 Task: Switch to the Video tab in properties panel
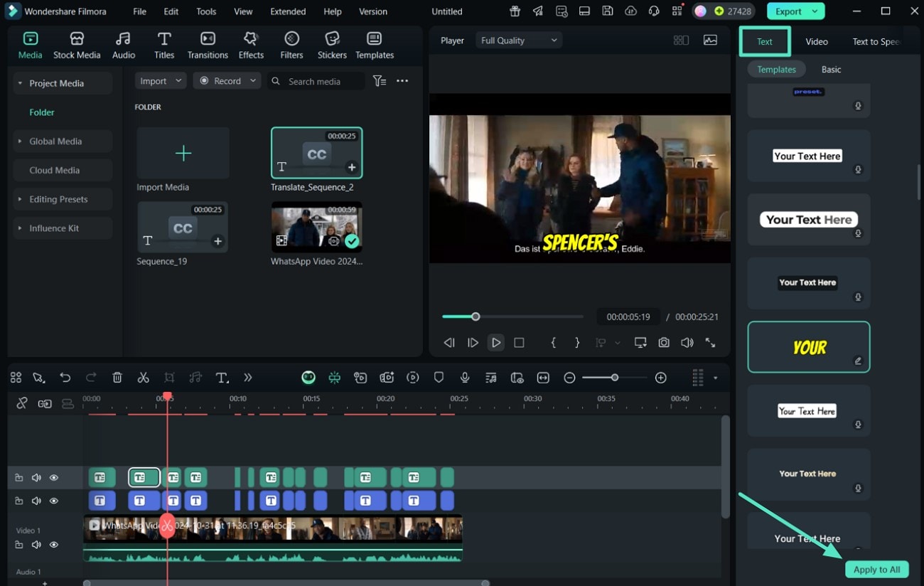point(817,41)
